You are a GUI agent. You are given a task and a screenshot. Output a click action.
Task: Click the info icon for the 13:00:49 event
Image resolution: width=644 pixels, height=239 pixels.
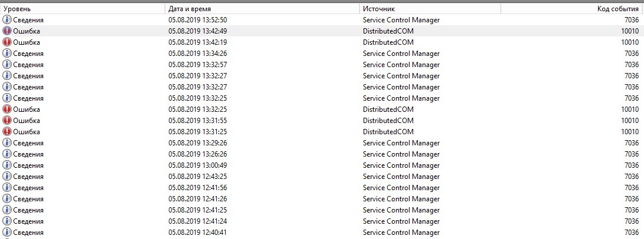7,165
